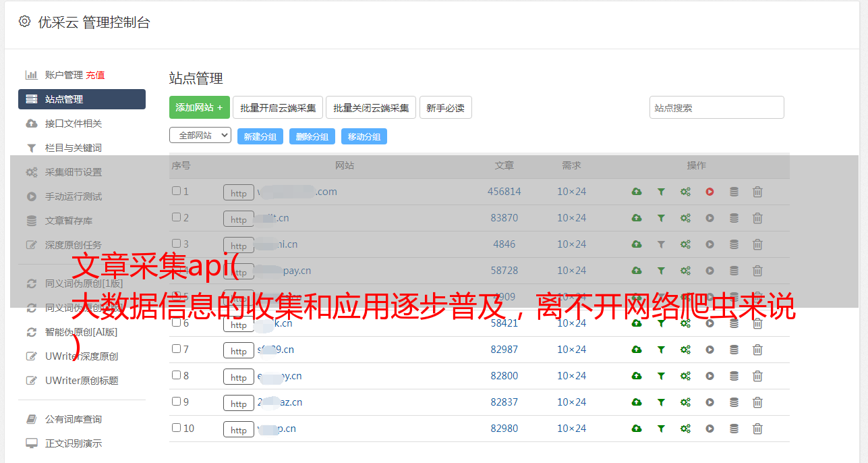Click the 移动分组 button
The width and height of the screenshot is (868, 463).
(x=364, y=136)
